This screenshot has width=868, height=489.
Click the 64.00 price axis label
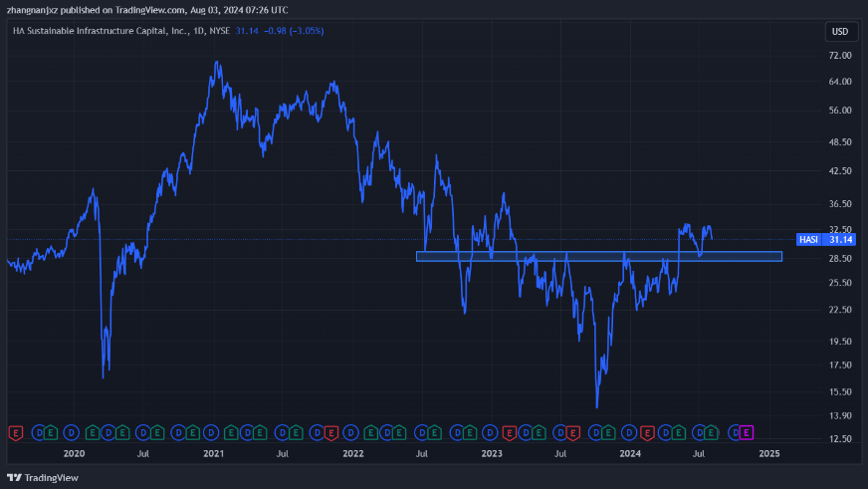(x=840, y=82)
